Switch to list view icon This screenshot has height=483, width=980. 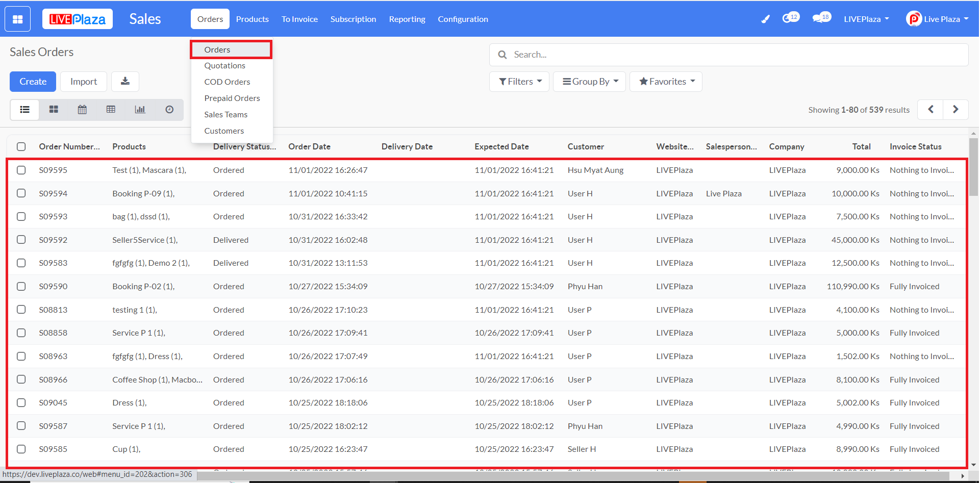coord(24,110)
